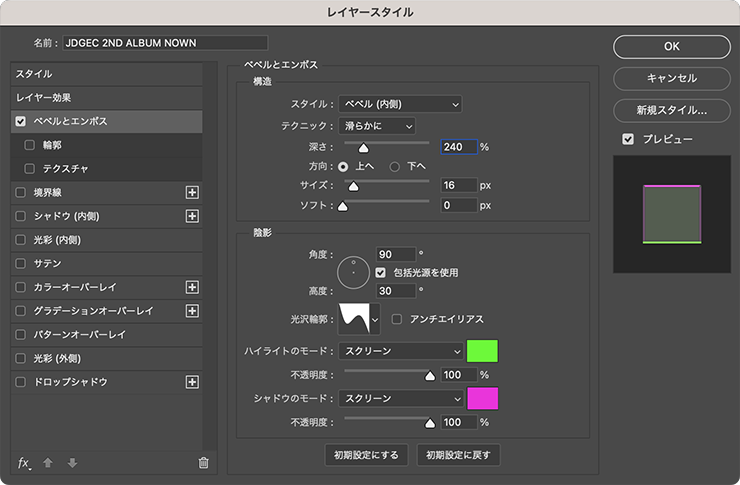Add another シャドウ (内側) with plus icon
Screen dimensions: 740x485
coord(193,216)
